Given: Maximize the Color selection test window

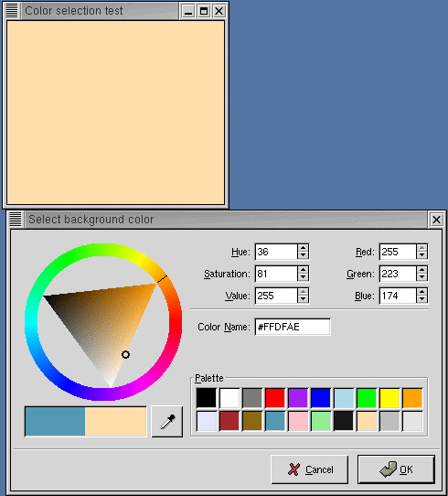Looking at the screenshot, I should 204,11.
